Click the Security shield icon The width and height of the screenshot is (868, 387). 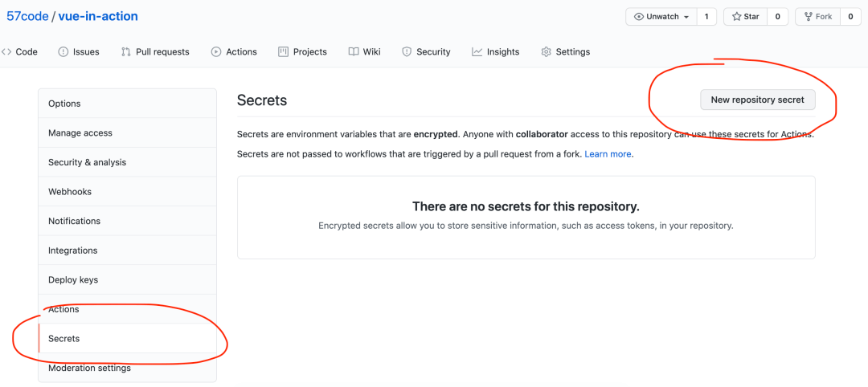407,52
